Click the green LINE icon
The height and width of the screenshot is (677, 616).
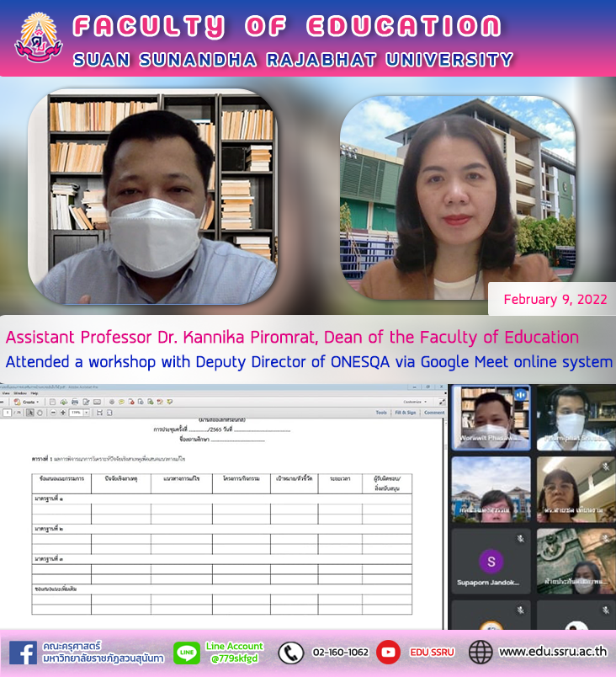pos(186,653)
